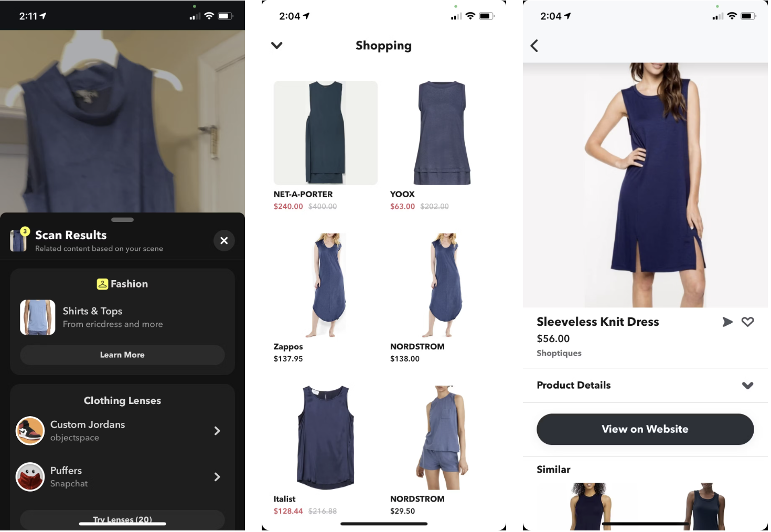Screen dimensions: 771x532
Task: Open the YOOX tank top image
Action: pos(442,133)
